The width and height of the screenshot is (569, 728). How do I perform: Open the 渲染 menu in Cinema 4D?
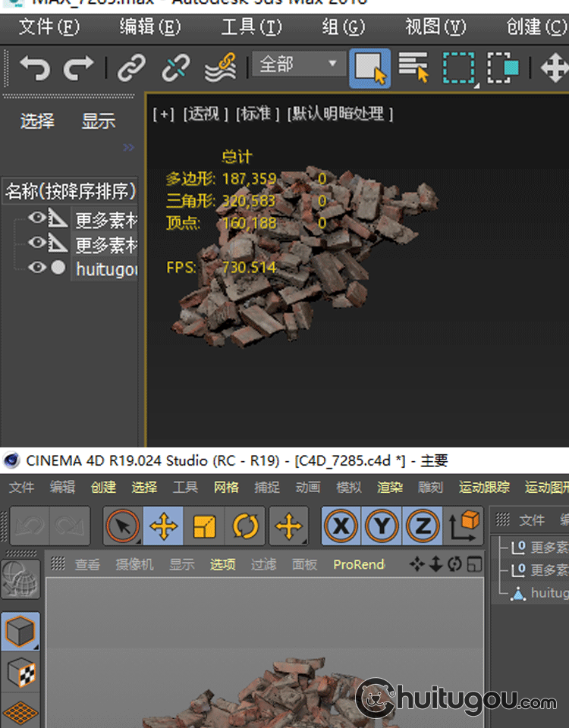pos(390,488)
